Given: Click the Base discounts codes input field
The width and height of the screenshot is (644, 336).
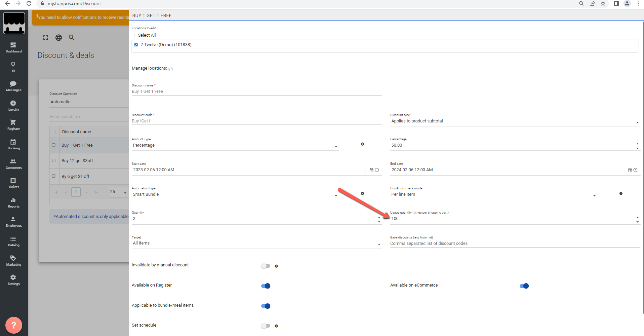Looking at the screenshot, I should tap(514, 244).
